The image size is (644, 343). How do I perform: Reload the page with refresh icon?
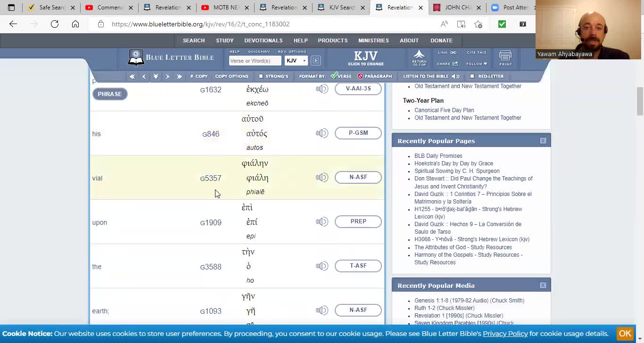(x=55, y=24)
